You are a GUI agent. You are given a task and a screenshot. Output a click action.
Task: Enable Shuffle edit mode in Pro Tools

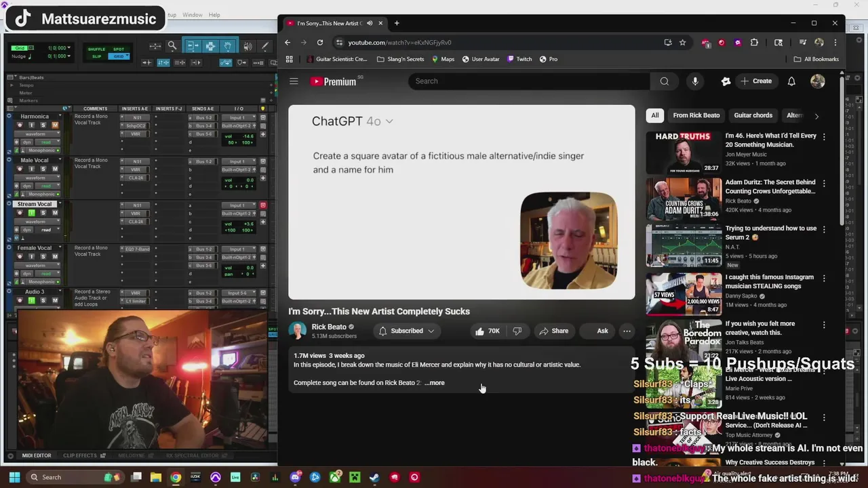point(96,49)
